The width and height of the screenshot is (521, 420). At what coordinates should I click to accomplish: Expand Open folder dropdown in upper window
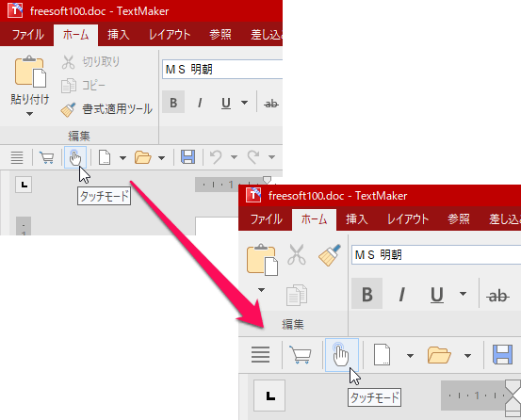click(161, 157)
